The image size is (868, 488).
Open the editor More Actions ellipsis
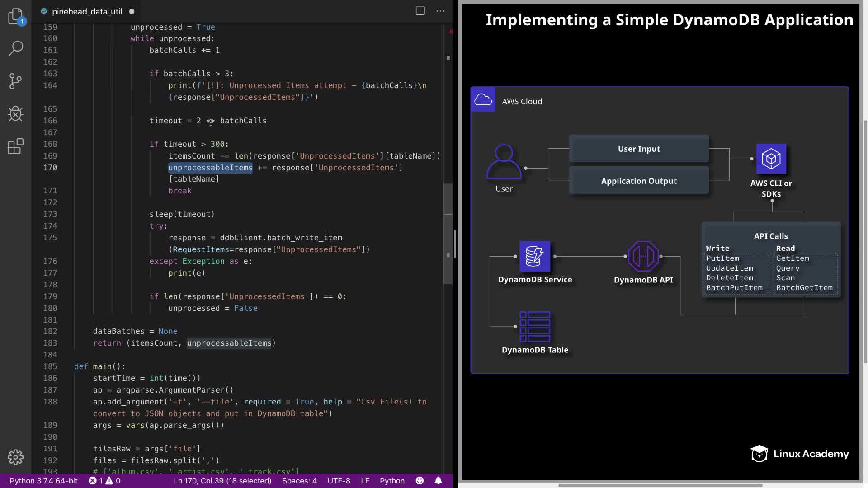click(440, 11)
